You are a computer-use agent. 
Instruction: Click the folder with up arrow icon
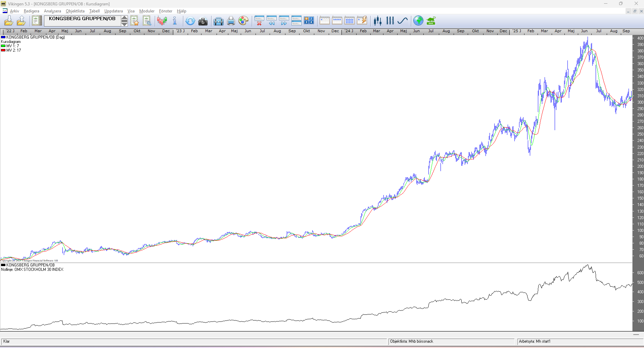pos(21,21)
